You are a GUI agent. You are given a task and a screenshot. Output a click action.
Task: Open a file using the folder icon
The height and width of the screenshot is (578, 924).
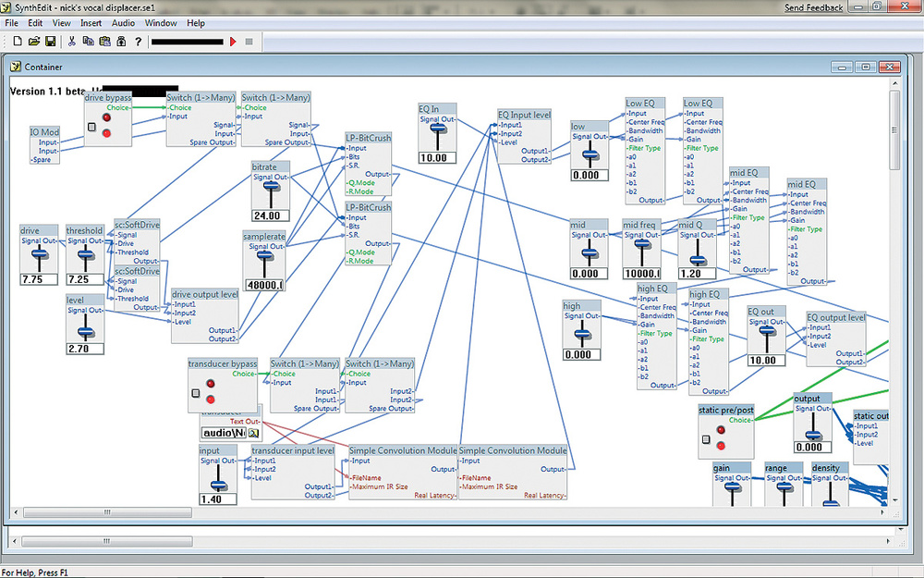pyautogui.click(x=33, y=42)
